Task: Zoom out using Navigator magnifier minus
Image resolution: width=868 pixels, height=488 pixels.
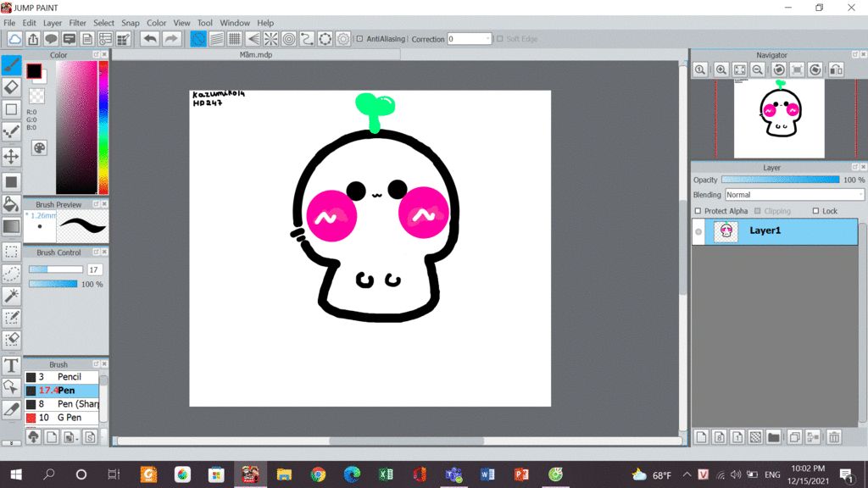Action: [x=758, y=69]
